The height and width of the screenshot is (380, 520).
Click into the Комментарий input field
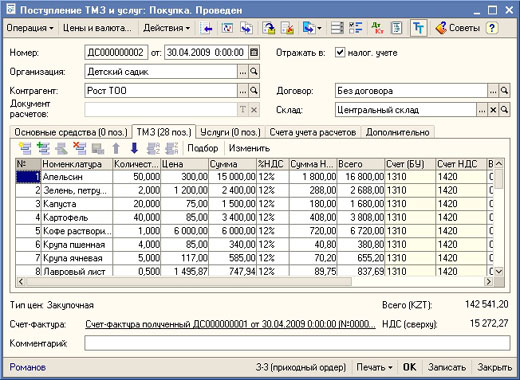(297, 343)
